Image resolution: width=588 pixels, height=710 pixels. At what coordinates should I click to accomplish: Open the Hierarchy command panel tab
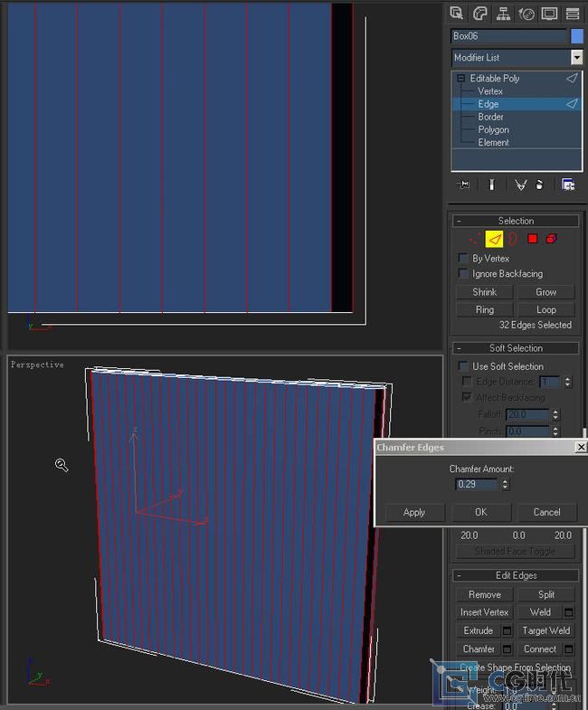pyautogui.click(x=503, y=14)
